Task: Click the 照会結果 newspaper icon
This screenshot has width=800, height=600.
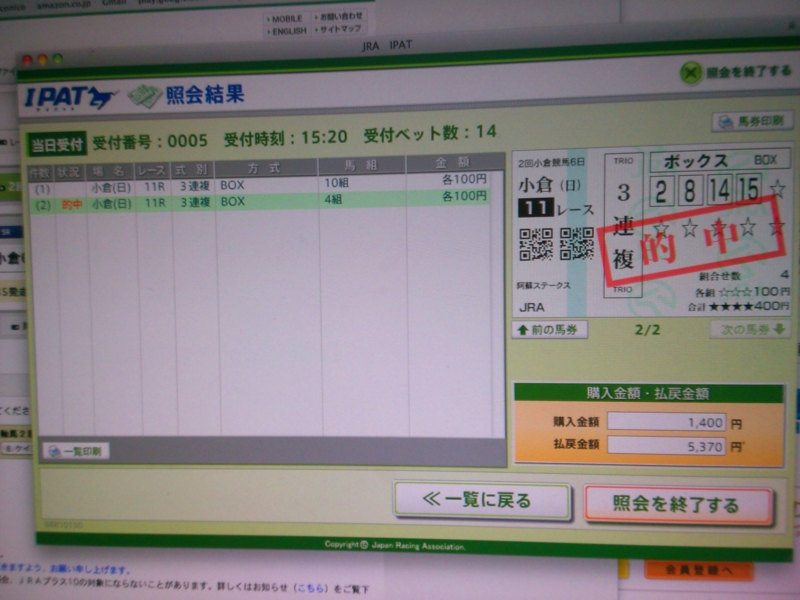Action: click(x=145, y=96)
